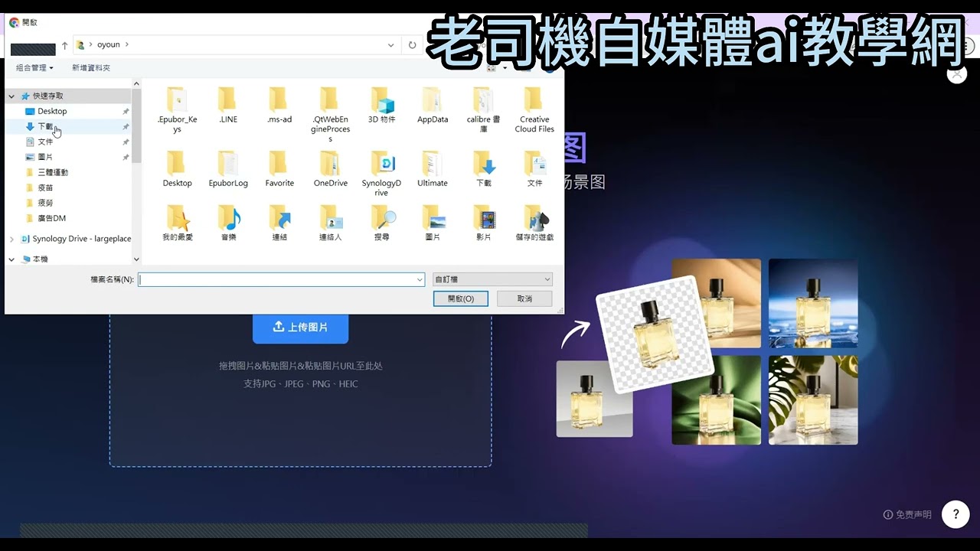The height and width of the screenshot is (551, 980).
Task: Open the AppData folder
Action: tap(433, 106)
